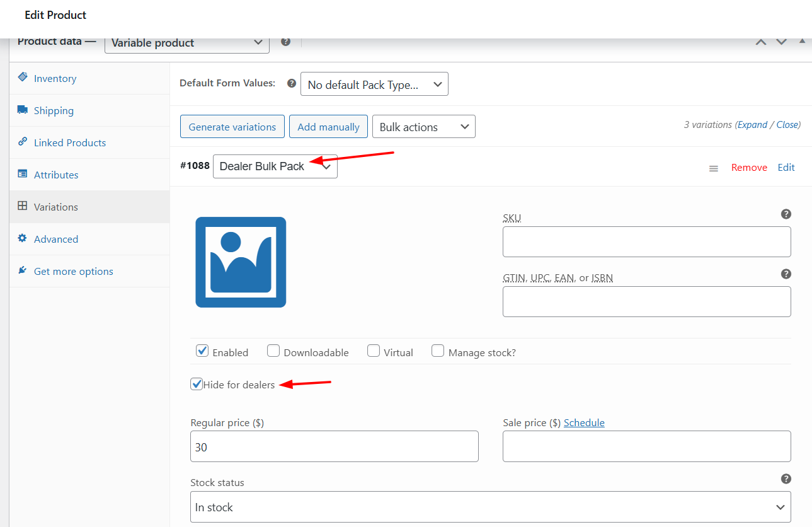Move Product data panel down arrow
Screen dimensions: 812x527
(782, 42)
